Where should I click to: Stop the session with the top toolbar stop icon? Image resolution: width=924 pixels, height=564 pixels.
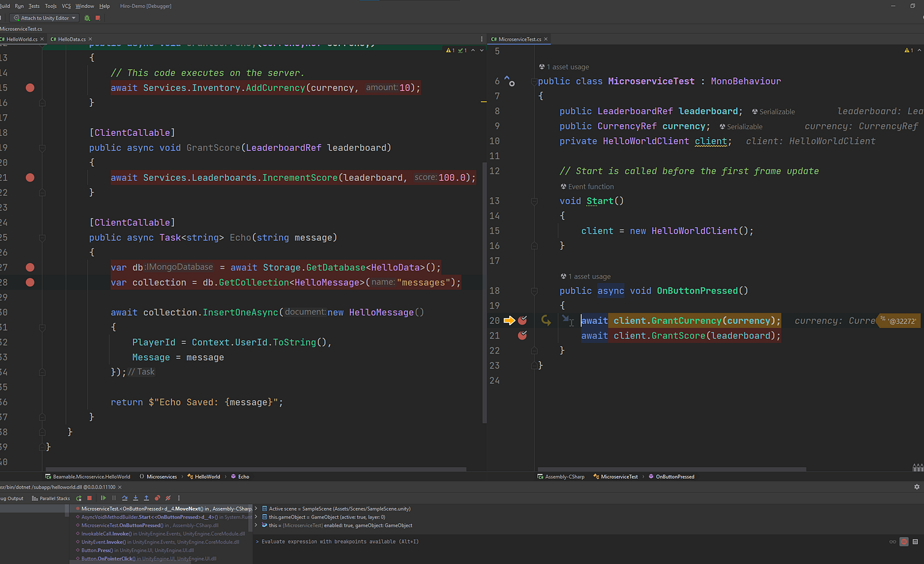(x=98, y=18)
